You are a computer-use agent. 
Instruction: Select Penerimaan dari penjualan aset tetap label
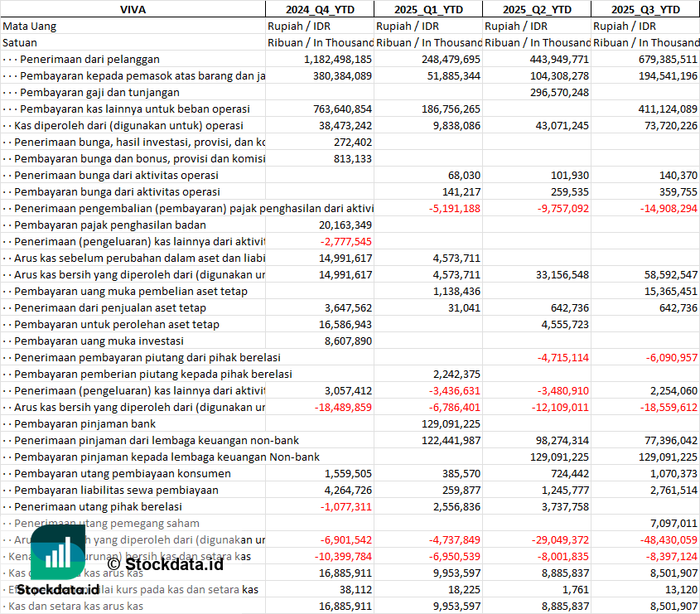pyautogui.click(x=110, y=307)
